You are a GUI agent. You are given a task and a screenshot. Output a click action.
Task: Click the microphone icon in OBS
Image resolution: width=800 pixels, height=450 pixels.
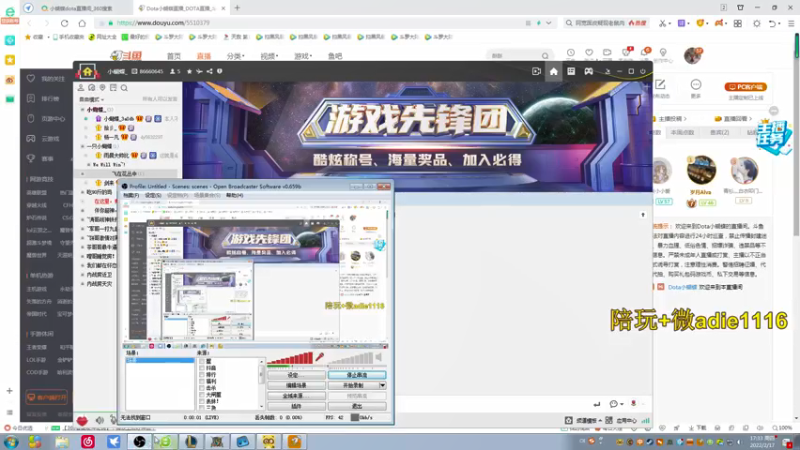[x=319, y=358]
